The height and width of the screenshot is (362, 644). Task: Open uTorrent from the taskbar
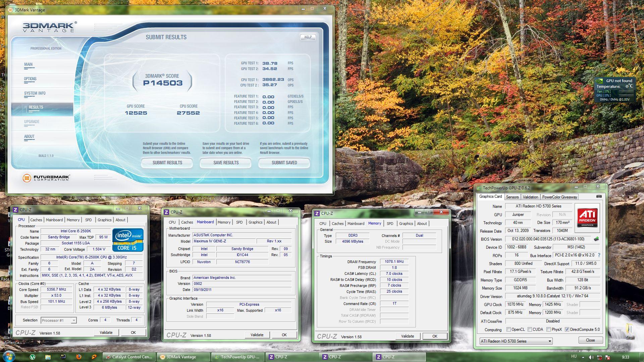pos(33,357)
